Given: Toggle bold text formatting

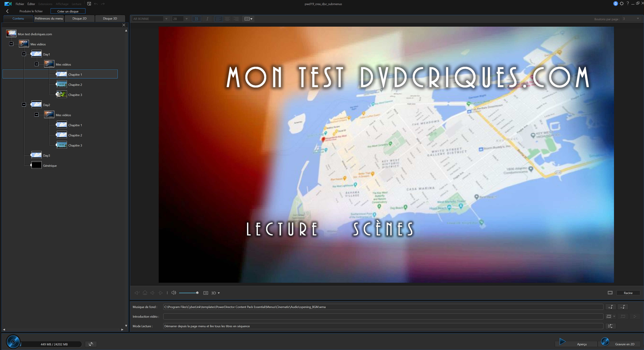Looking at the screenshot, I should [196, 19].
